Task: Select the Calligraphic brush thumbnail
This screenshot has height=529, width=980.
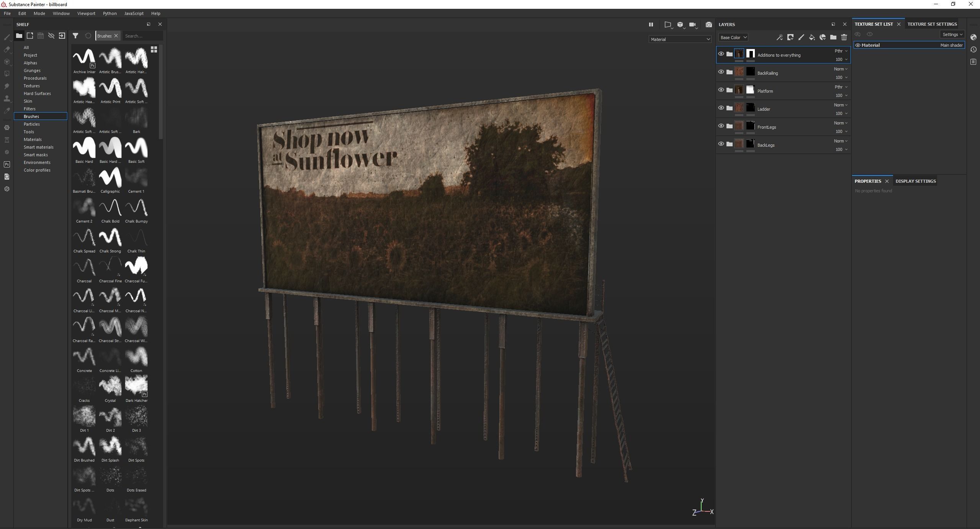Action: click(x=110, y=178)
